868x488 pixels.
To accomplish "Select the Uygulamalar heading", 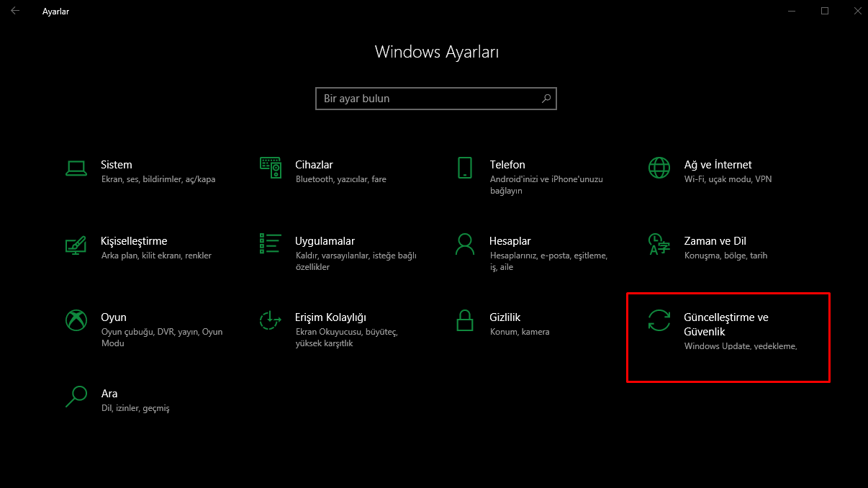I will [325, 241].
